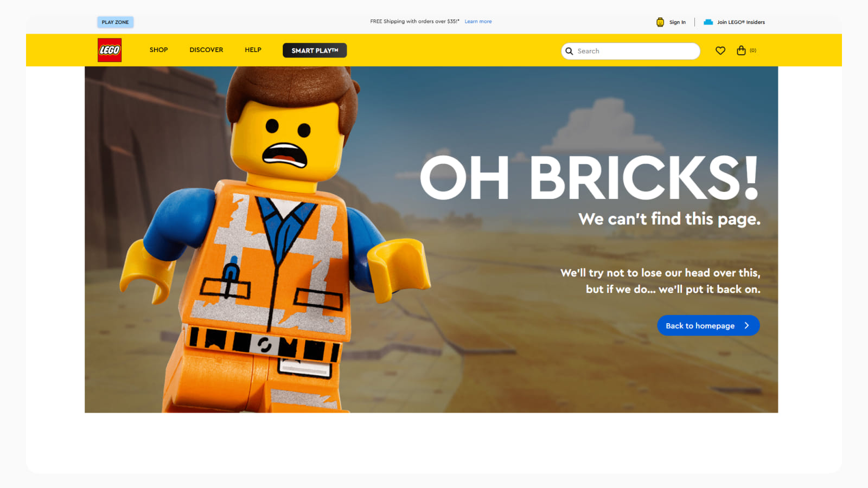Click inside the Search input field
868x488 pixels.
tap(624, 50)
